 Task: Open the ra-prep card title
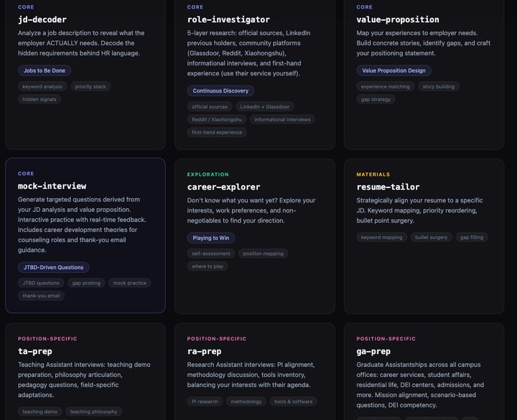(204, 351)
